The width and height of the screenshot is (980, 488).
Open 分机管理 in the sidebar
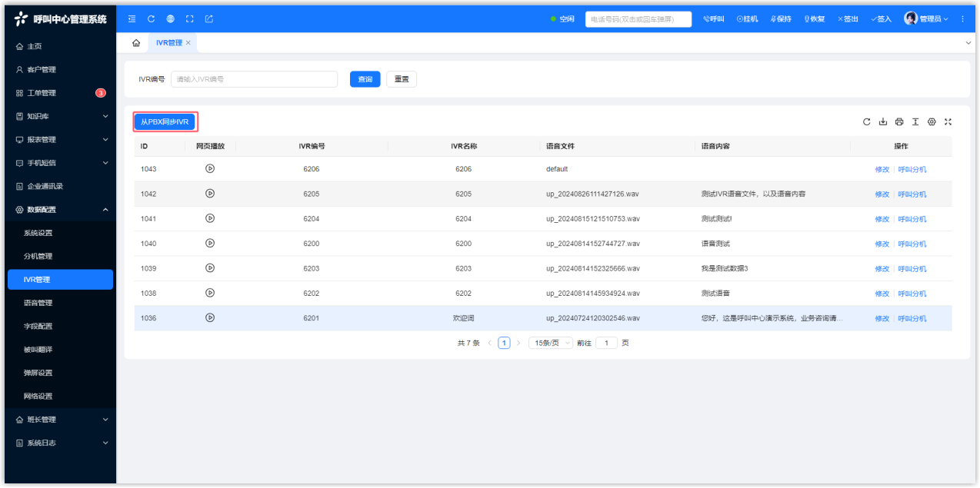(x=38, y=256)
